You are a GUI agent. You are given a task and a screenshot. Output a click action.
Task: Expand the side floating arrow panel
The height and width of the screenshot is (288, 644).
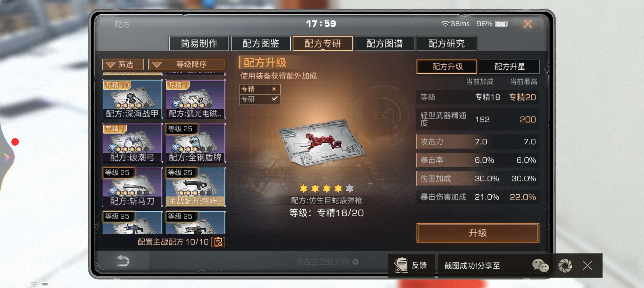(x=7, y=157)
